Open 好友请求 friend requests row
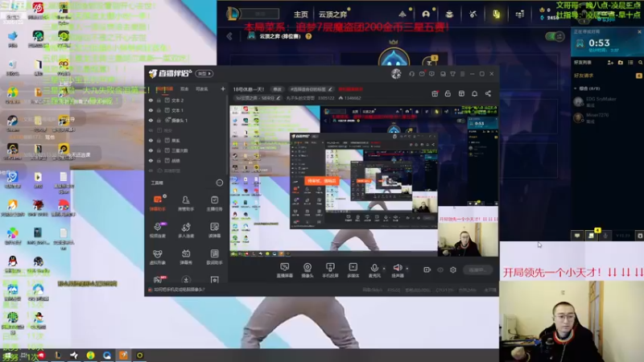This screenshot has width=644, height=362. pyautogui.click(x=608, y=76)
